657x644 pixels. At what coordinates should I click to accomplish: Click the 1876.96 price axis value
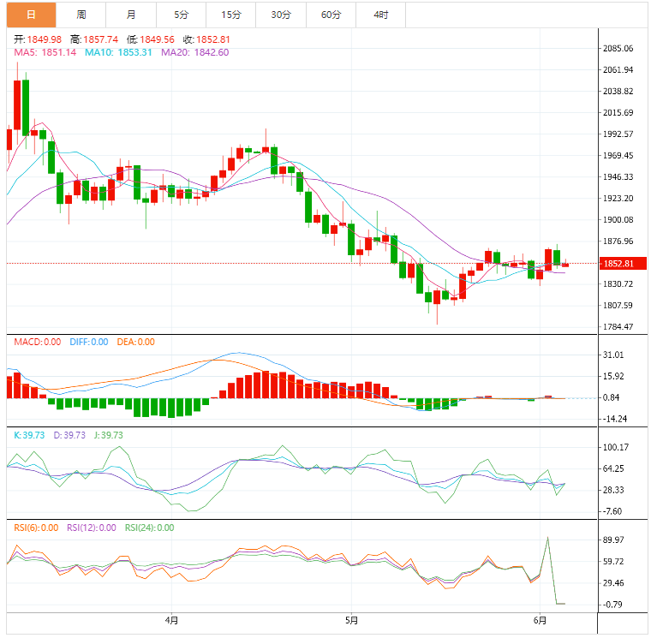[x=618, y=241]
